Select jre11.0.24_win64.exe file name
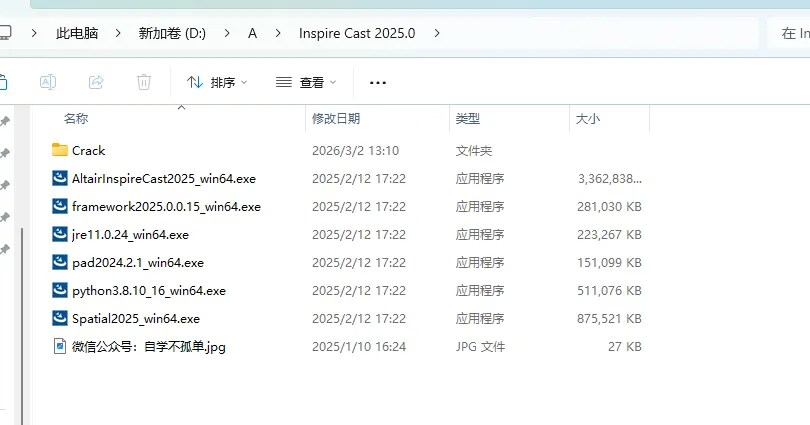This screenshot has height=425, width=810. tap(130, 234)
